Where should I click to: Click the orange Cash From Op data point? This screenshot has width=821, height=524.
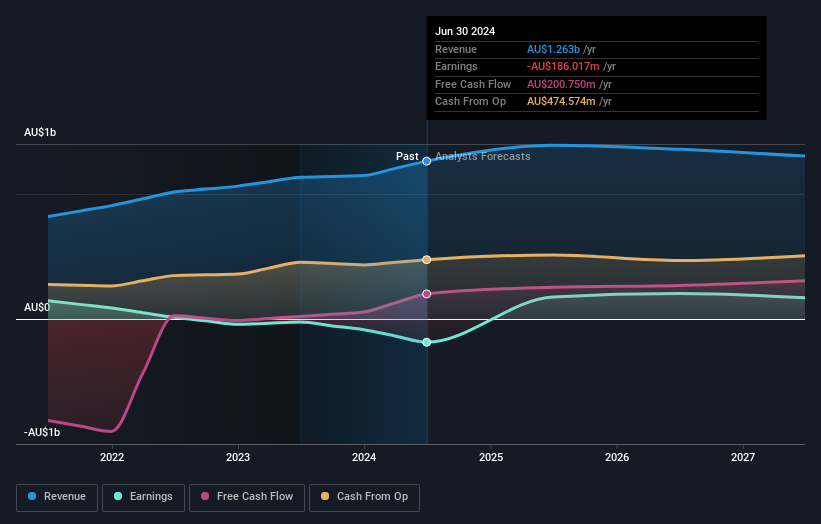point(427,260)
